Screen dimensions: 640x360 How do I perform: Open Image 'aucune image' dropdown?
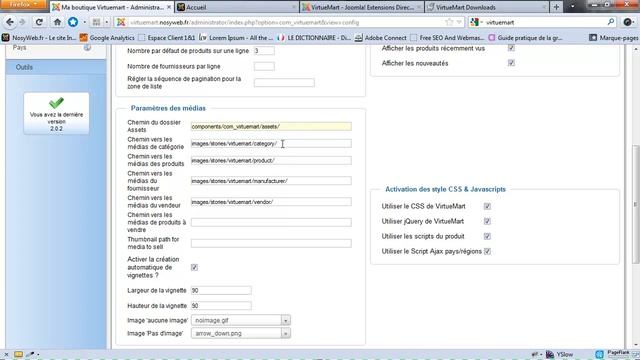point(241,320)
